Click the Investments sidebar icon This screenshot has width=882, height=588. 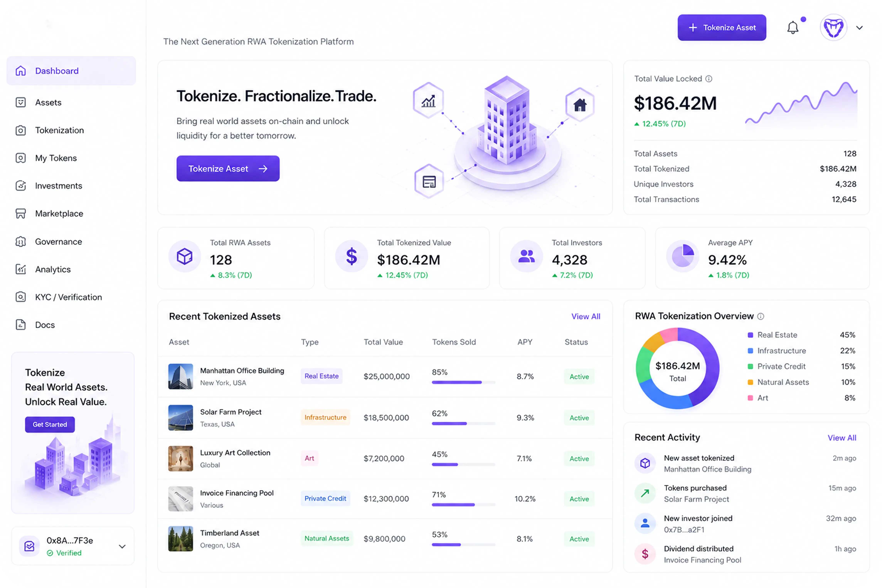tap(21, 186)
